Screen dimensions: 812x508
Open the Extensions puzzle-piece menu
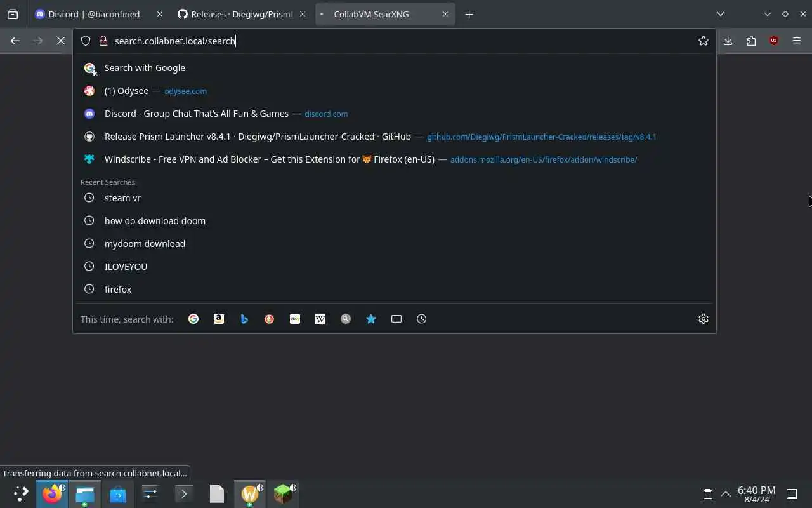click(751, 41)
